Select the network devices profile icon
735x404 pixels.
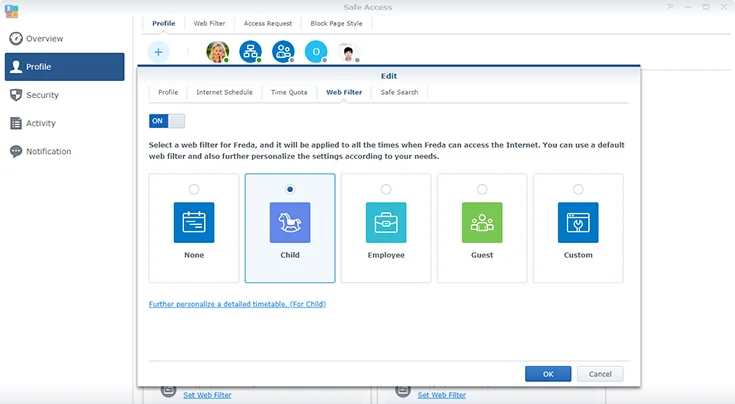click(250, 52)
